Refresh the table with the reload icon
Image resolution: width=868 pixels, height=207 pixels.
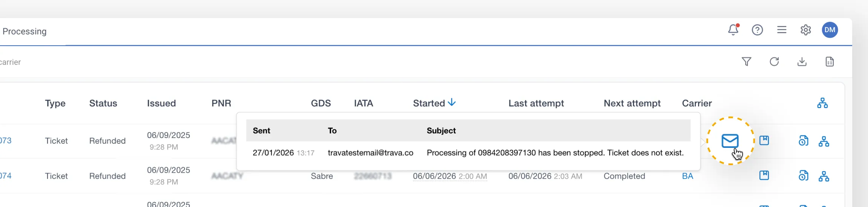tap(774, 61)
